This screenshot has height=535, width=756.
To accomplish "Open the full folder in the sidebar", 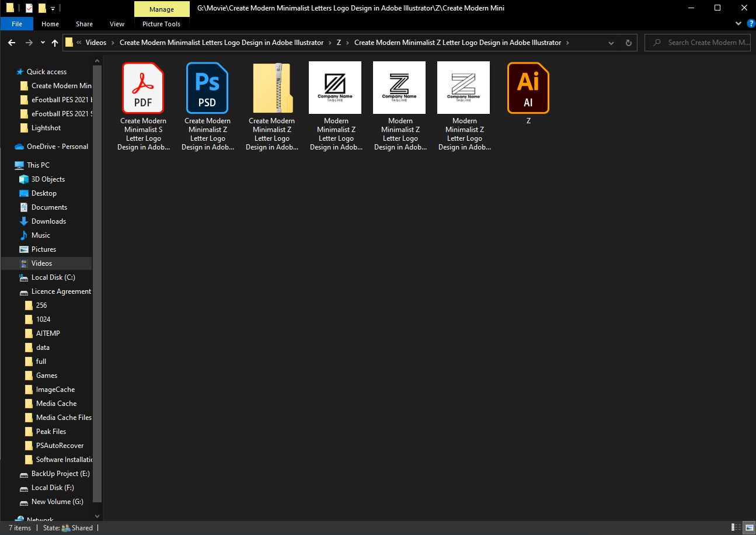I will pyautogui.click(x=41, y=362).
